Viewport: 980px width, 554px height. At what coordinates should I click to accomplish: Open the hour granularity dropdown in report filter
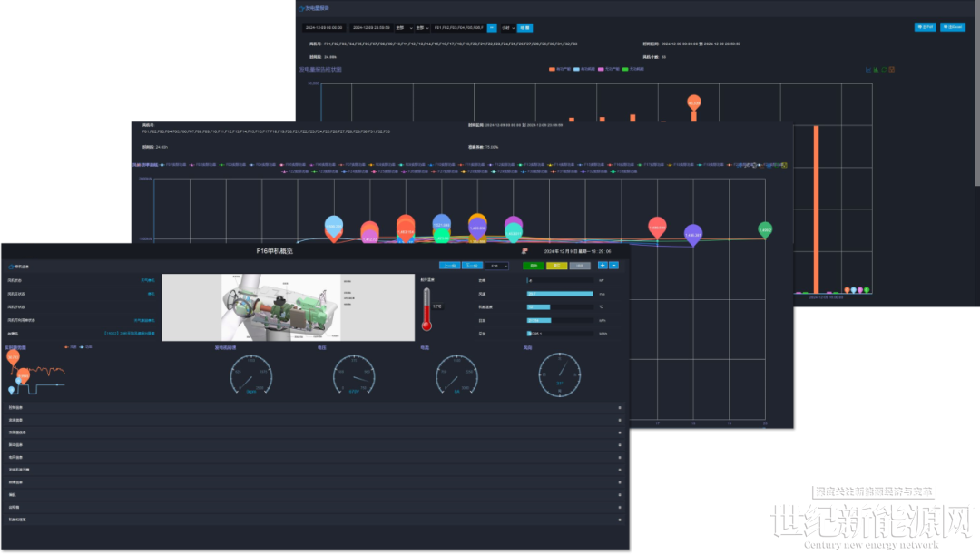click(x=507, y=28)
